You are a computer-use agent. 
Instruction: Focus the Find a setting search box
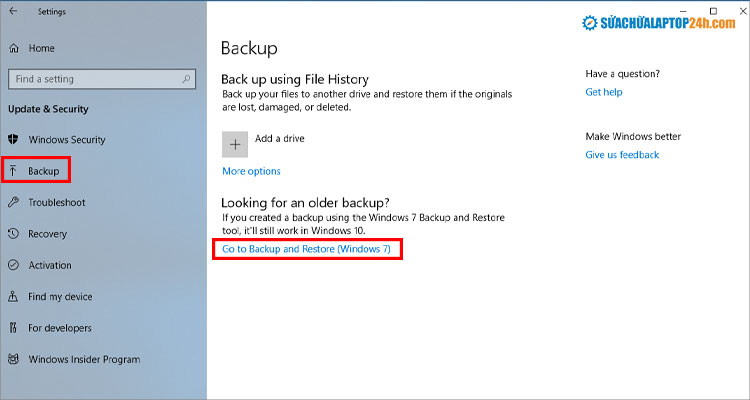(x=102, y=79)
